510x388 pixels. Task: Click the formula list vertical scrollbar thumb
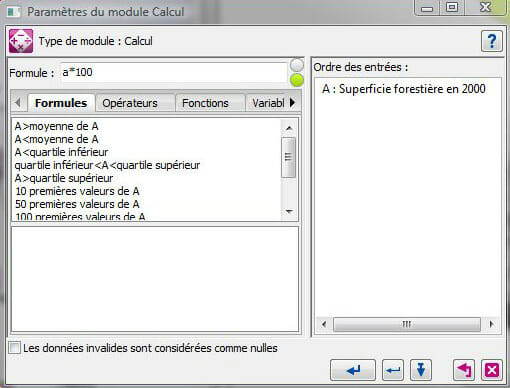coord(289,157)
